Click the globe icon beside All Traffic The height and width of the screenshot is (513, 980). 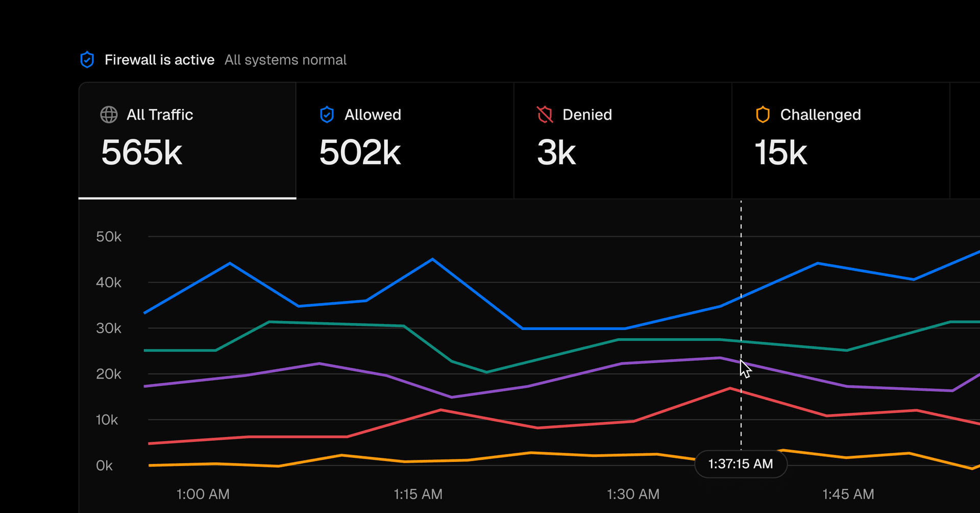tap(109, 115)
